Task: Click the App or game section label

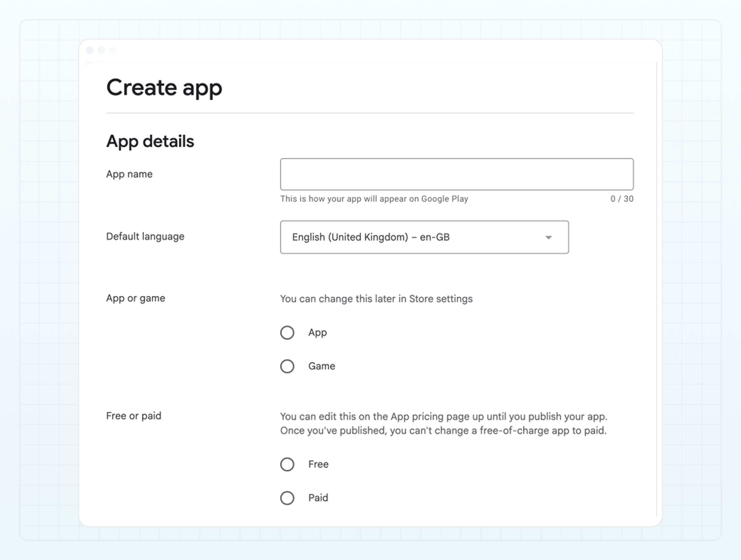Action: click(135, 298)
